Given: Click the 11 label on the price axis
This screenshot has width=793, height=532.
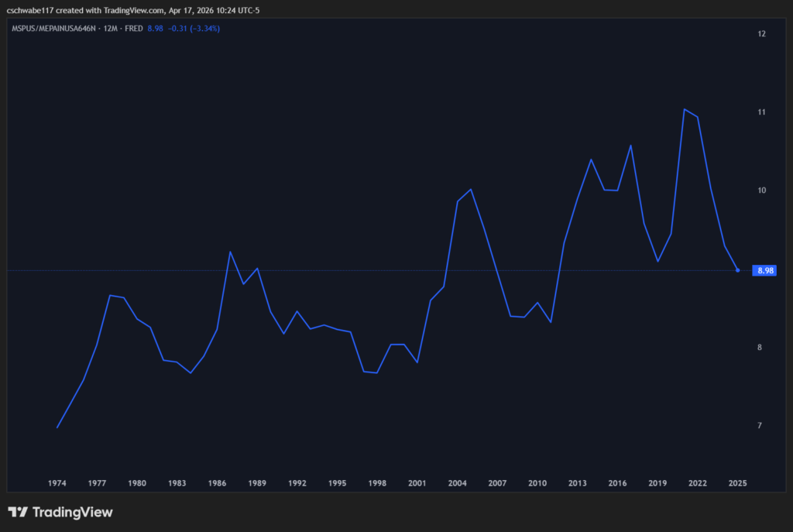Looking at the screenshot, I should coord(762,112).
